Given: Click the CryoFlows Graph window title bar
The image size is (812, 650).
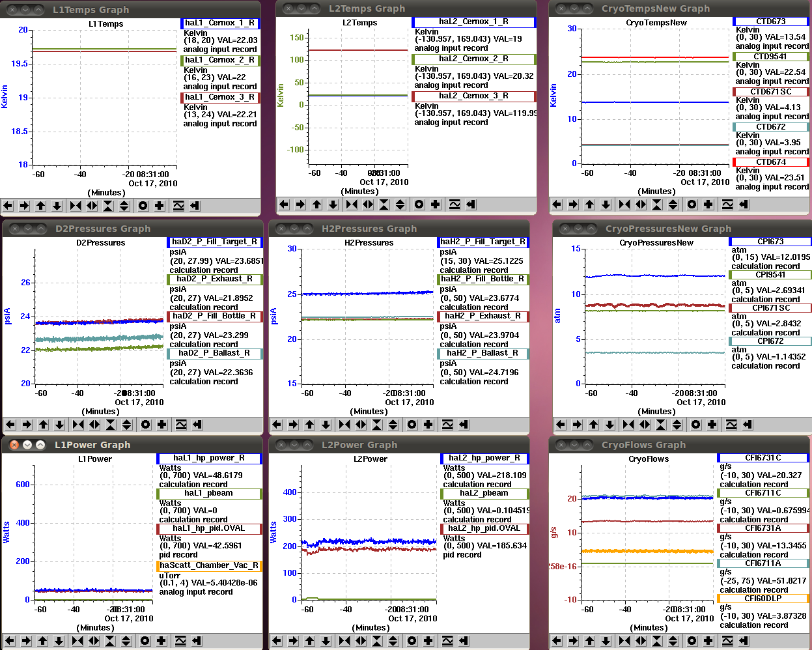Looking at the screenshot, I should click(680, 445).
